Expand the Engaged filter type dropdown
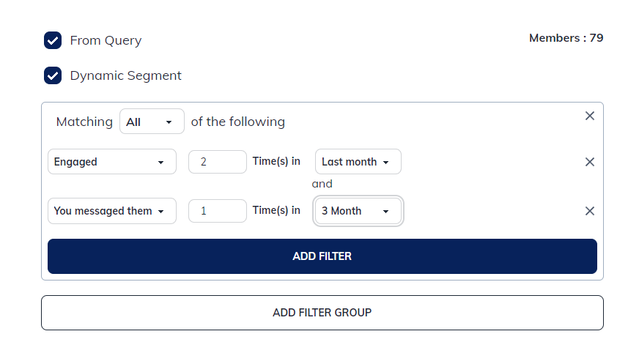 (111, 162)
